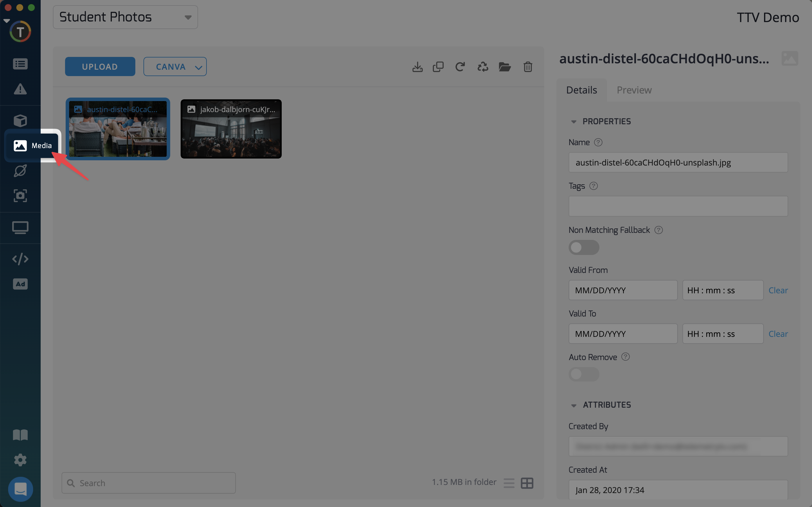Select the jakob-dalbjorn image thumbnail
The width and height of the screenshot is (812, 507).
(231, 129)
